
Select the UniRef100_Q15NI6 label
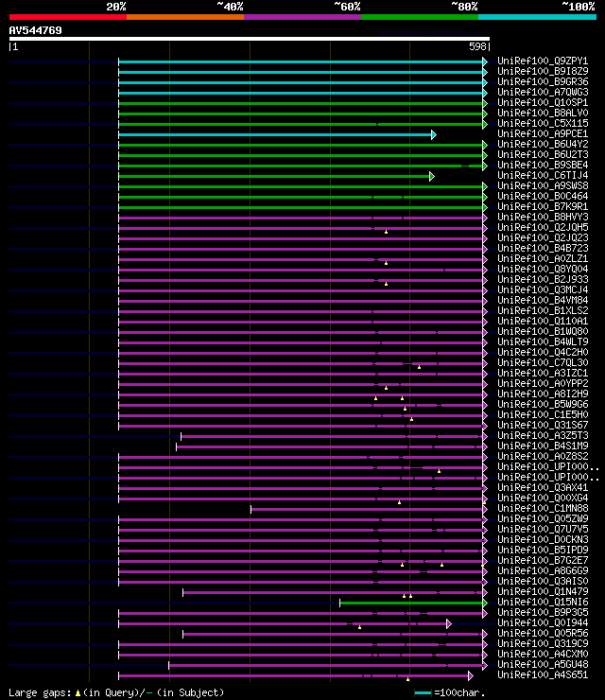[x=543, y=603]
